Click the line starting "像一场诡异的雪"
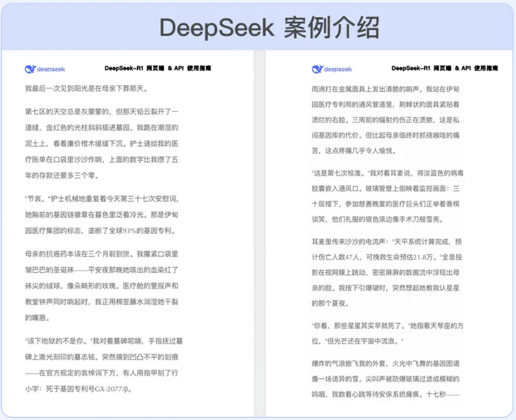 pyautogui.click(x=385, y=379)
